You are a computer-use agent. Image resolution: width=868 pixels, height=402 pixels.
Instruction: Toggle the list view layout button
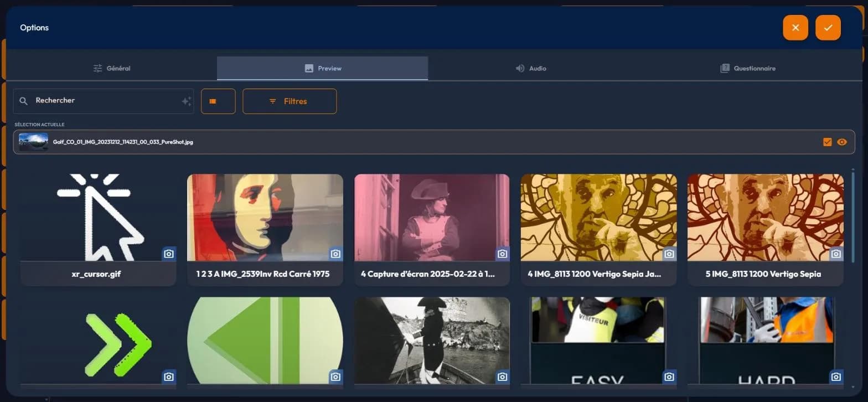click(x=218, y=101)
